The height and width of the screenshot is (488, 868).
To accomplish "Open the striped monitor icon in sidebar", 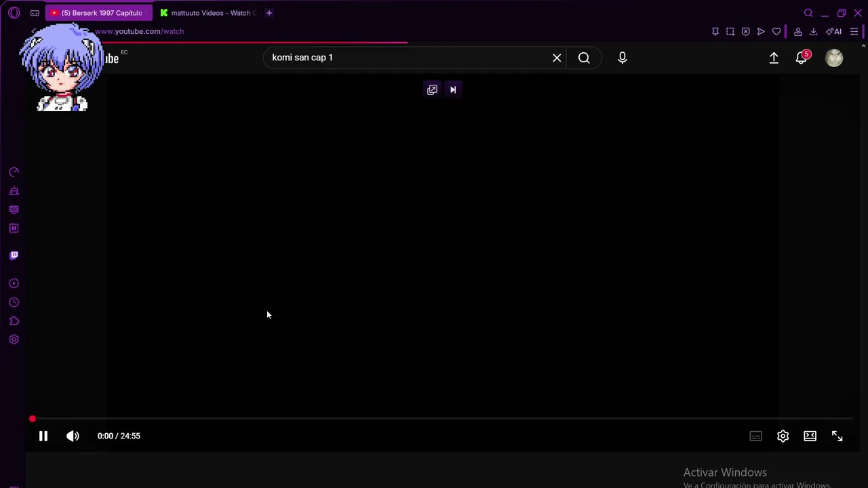I will pyautogui.click(x=14, y=209).
